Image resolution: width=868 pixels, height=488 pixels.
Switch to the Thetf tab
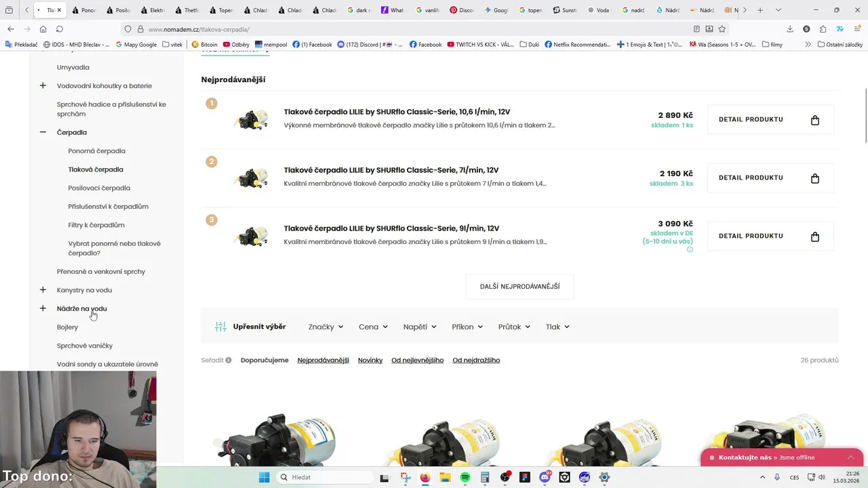pyautogui.click(x=187, y=10)
